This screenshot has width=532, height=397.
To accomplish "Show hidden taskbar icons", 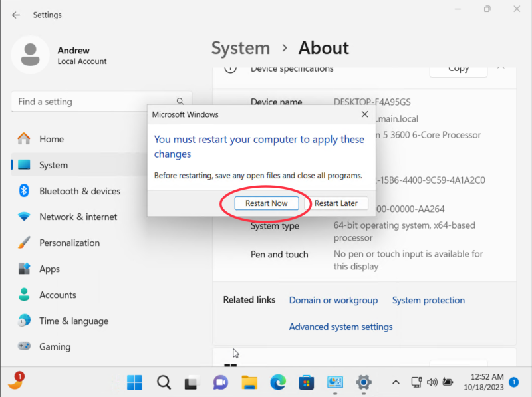I will [x=396, y=382].
